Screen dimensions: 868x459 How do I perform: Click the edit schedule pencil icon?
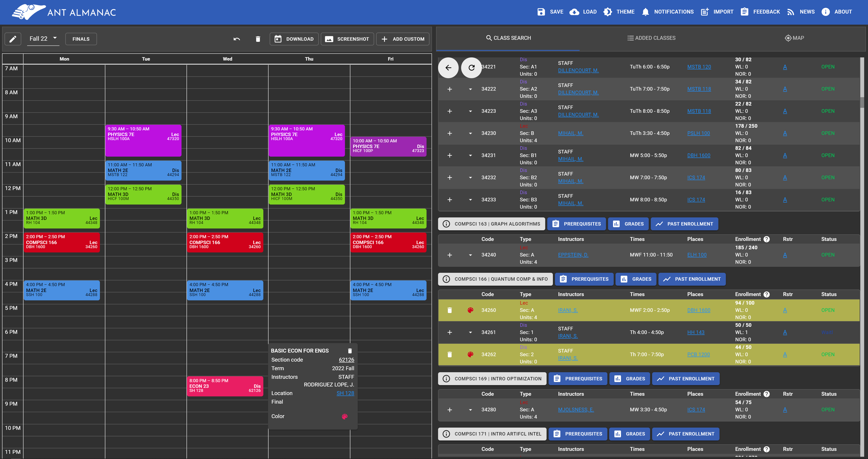[13, 39]
